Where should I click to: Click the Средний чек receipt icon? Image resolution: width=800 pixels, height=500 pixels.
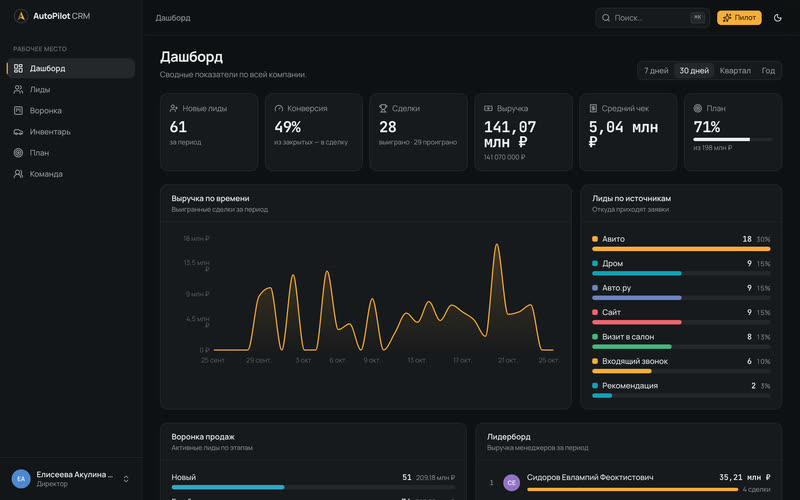pos(593,108)
